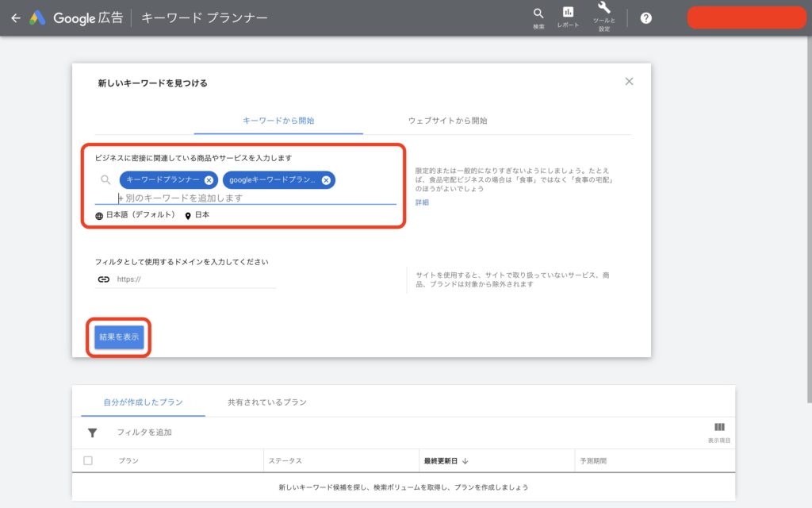Click the Google Ads logo
Image resolution: width=812 pixels, height=508 pixels.
point(37,18)
